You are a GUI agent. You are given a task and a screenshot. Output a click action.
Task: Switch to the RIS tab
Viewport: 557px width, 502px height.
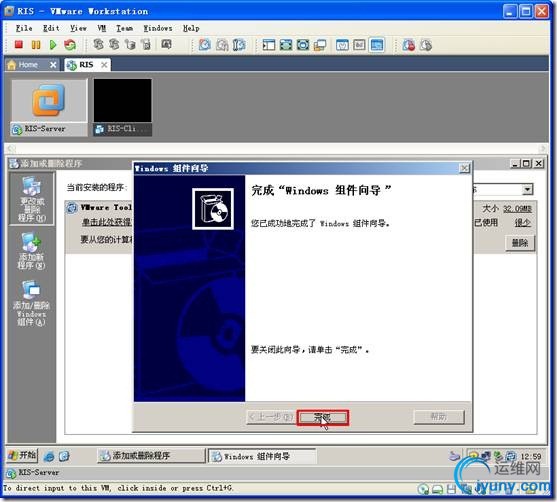click(86, 65)
